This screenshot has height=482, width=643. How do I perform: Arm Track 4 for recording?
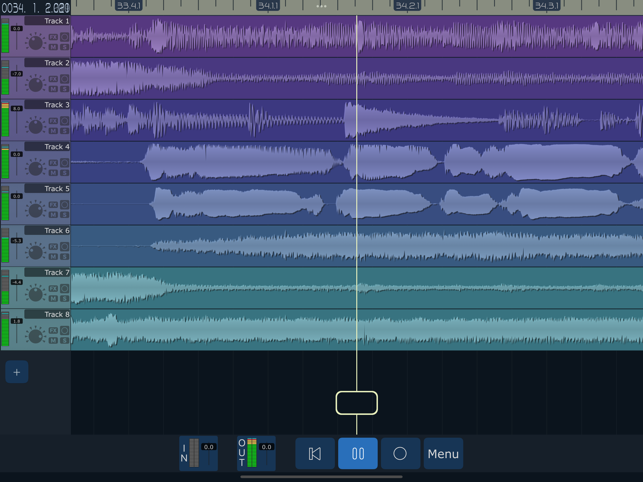point(64,163)
